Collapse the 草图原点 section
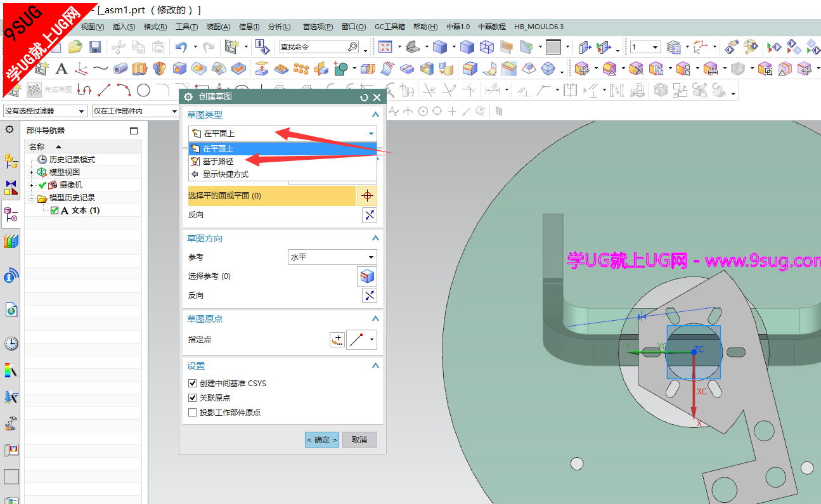The image size is (821, 504). (375, 319)
